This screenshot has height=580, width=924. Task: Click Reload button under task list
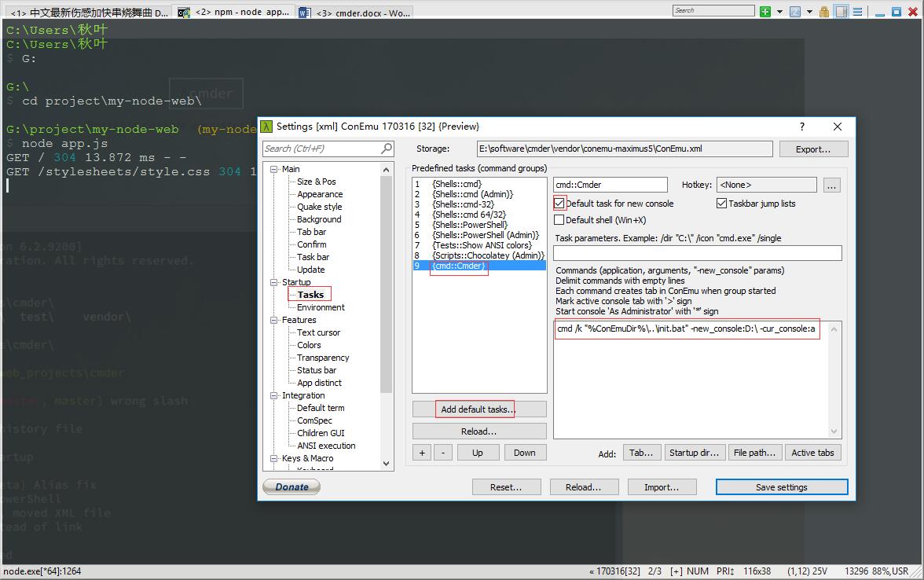point(479,431)
